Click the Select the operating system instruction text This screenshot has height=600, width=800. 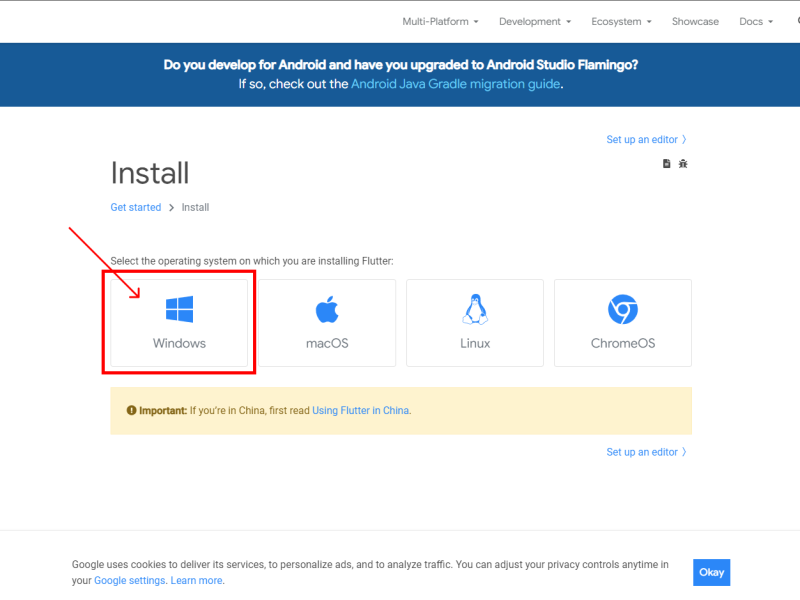pos(252,261)
